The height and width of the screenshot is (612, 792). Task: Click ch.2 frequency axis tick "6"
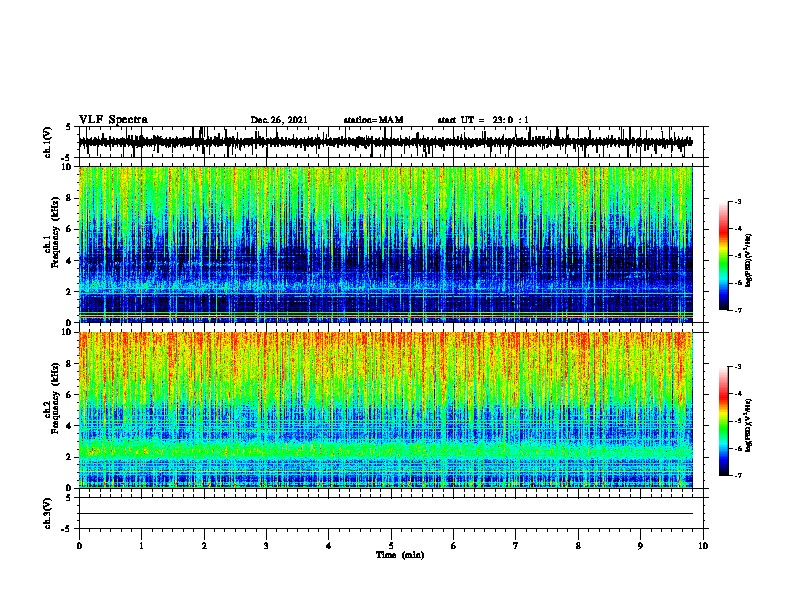click(x=69, y=395)
